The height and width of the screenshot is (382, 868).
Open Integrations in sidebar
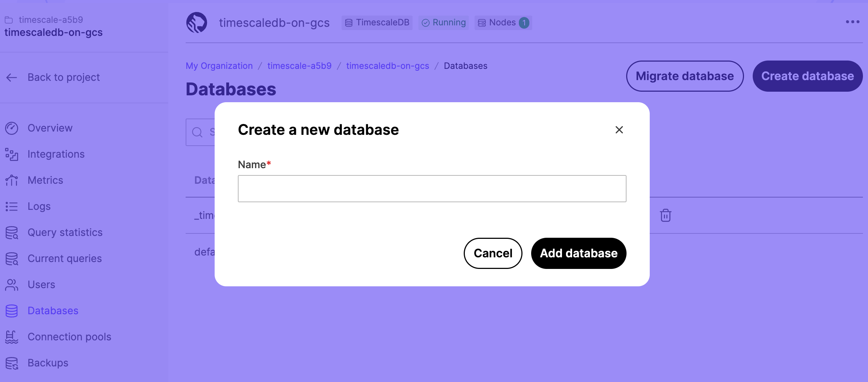coord(56,154)
